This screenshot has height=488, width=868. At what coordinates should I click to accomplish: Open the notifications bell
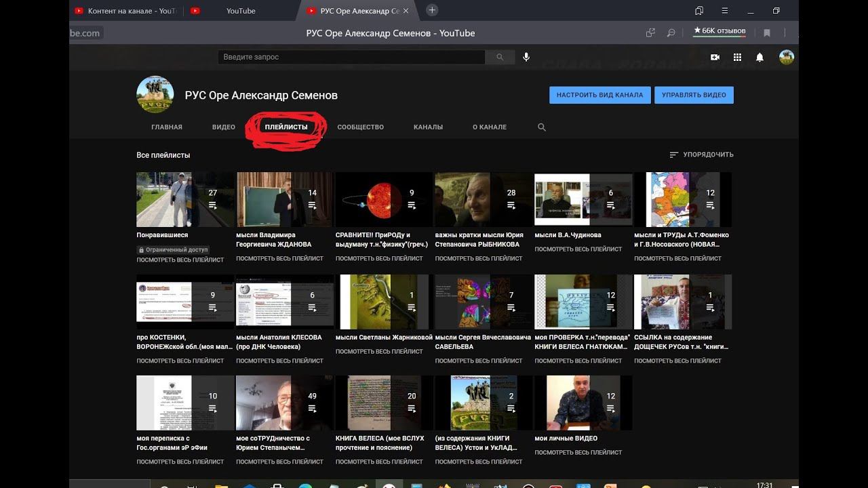click(x=759, y=58)
